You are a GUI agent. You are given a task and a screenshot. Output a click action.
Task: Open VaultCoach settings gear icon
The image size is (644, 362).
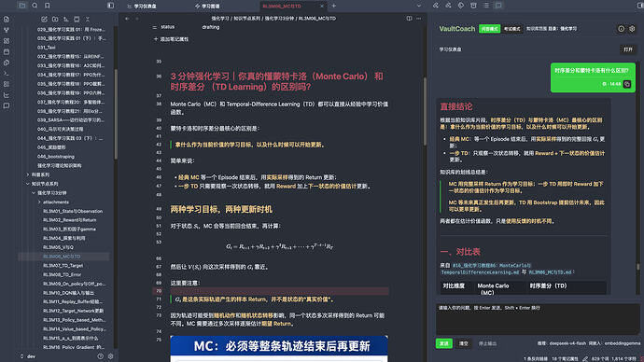click(x=632, y=29)
